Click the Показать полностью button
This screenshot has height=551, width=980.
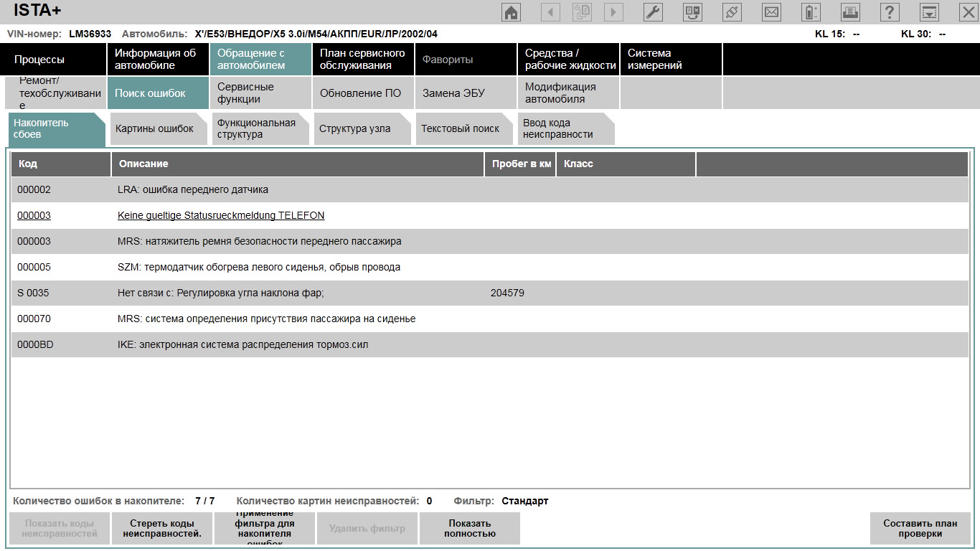point(470,529)
